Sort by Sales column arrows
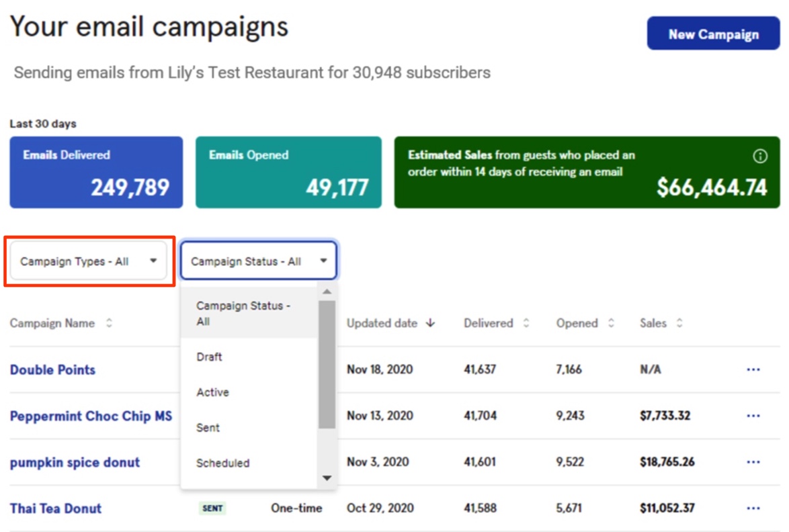Image resolution: width=789 pixels, height=532 pixels. pyautogui.click(x=679, y=323)
